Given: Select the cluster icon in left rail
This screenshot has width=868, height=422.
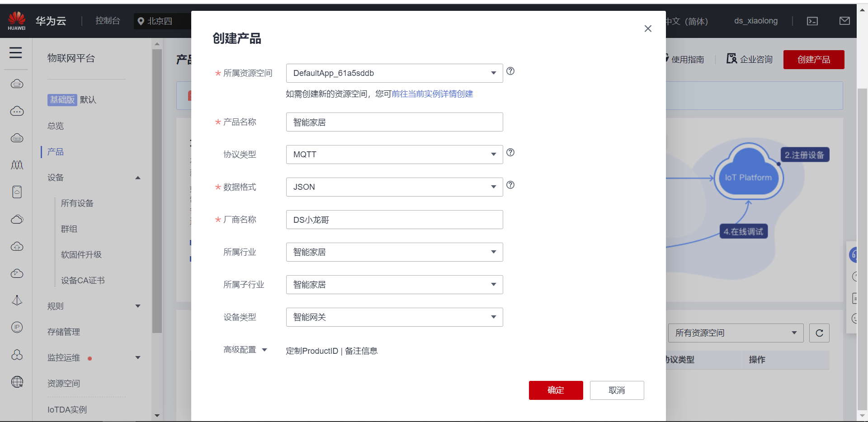Looking at the screenshot, I should 17,355.
